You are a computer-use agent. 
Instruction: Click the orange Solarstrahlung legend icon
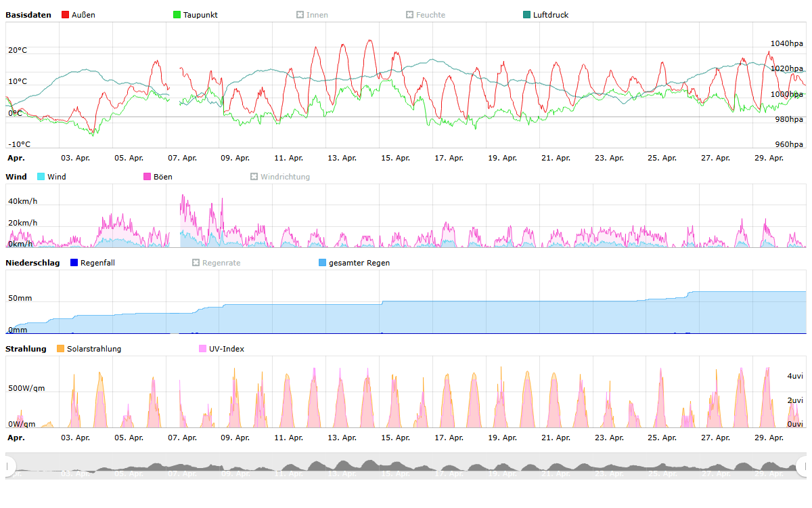(61, 349)
